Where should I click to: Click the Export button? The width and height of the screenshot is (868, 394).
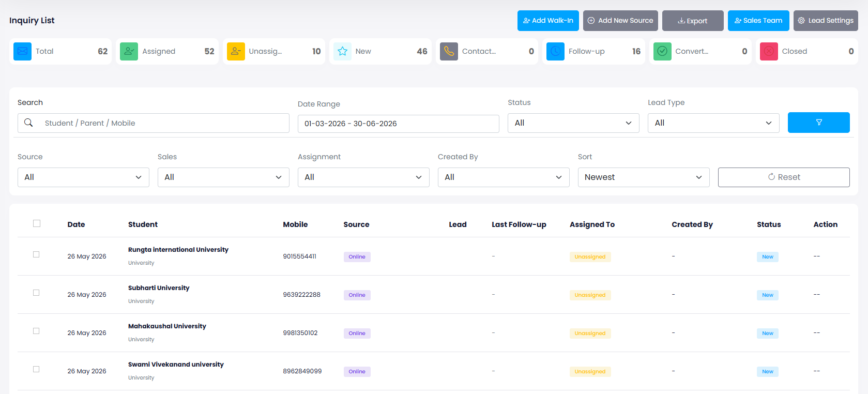(693, 21)
